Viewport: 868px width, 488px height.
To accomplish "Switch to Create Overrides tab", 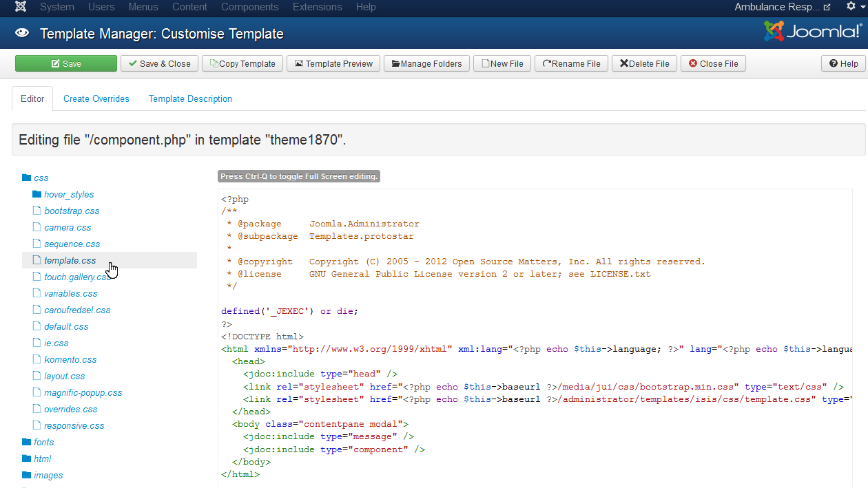I will 96,98.
